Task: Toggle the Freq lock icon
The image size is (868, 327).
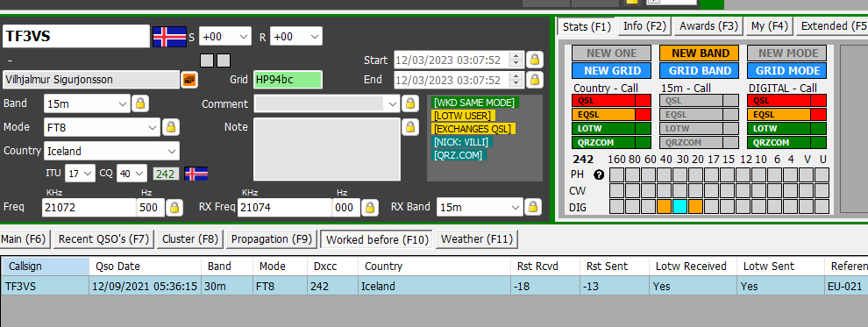Action: pyautogui.click(x=174, y=208)
